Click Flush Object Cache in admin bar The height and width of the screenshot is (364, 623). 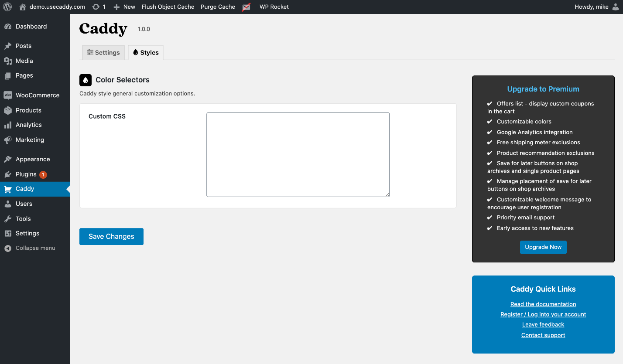pyautogui.click(x=168, y=7)
